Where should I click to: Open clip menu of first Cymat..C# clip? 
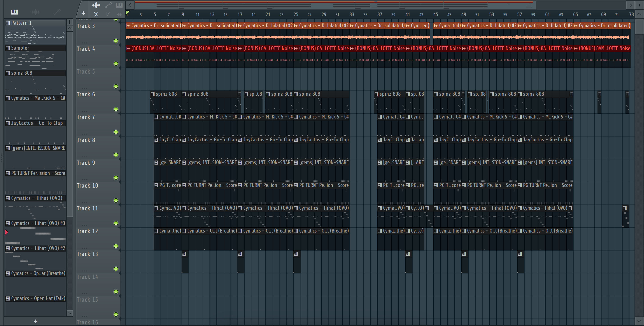pyautogui.click(x=156, y=117)
